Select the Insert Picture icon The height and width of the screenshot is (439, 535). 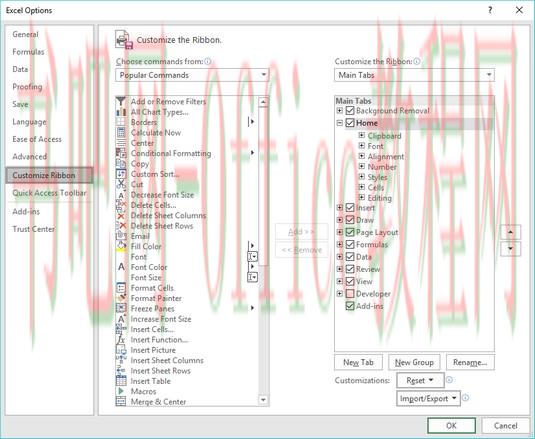tap(121, 350)
